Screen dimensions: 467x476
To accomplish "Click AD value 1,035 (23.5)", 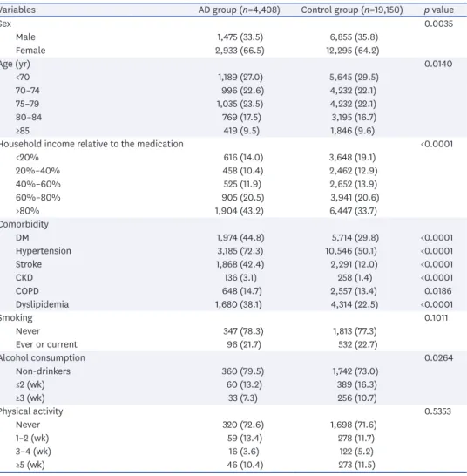I will tap(240, 104).
